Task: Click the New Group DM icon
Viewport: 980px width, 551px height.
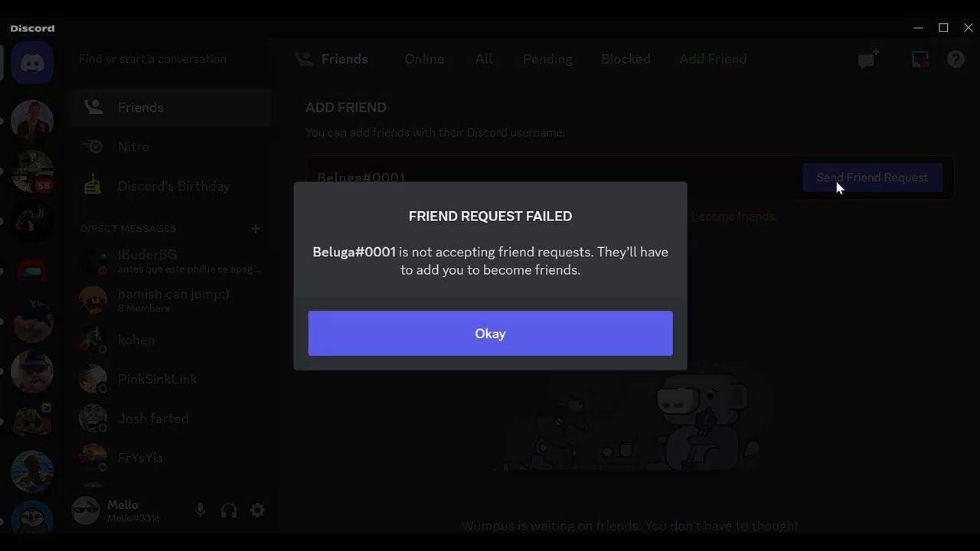Action: click(869, 59)
